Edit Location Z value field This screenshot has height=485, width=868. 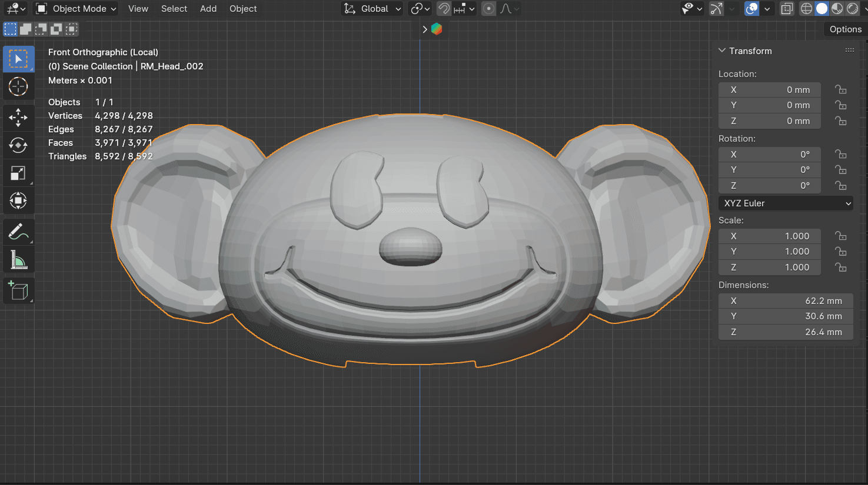[x=770, y=121]
